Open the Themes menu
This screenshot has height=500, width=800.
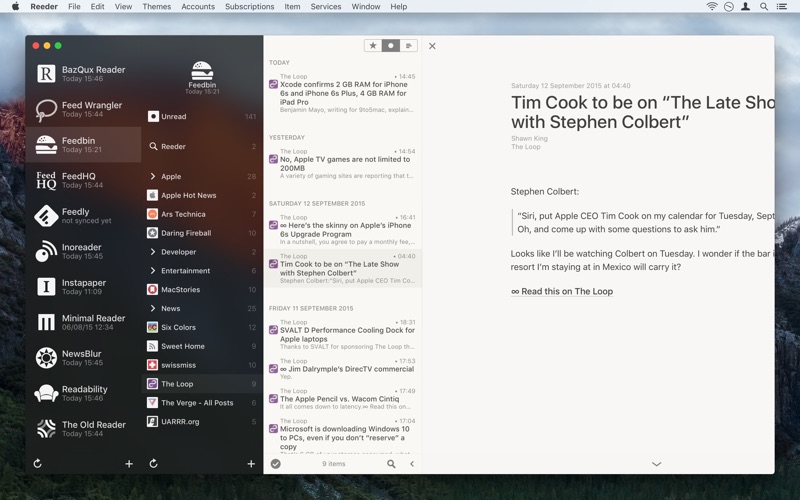156,7
